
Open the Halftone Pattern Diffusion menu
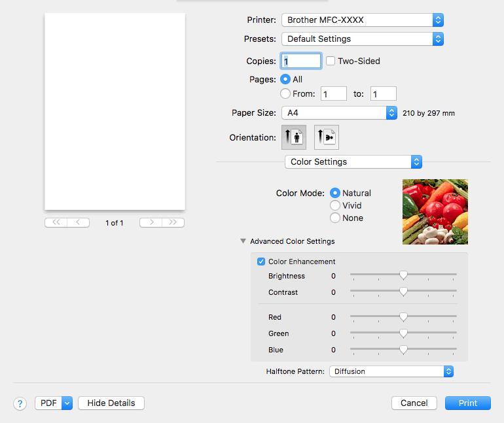[x=391, y=371]
